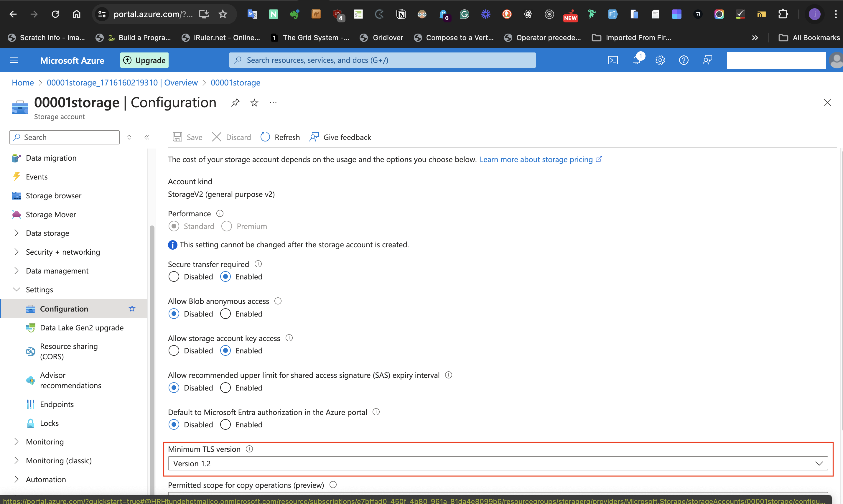Viewport: 843px width, 504px height.
Task: Select the Premium performance option
Action: pos(226,226)
